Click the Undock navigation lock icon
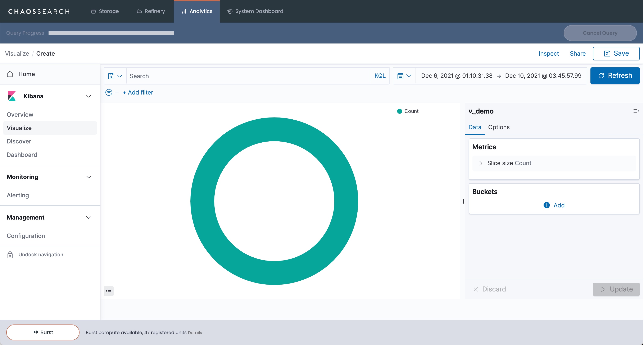The height and width of the screenshot is (345, 644). 10,254
